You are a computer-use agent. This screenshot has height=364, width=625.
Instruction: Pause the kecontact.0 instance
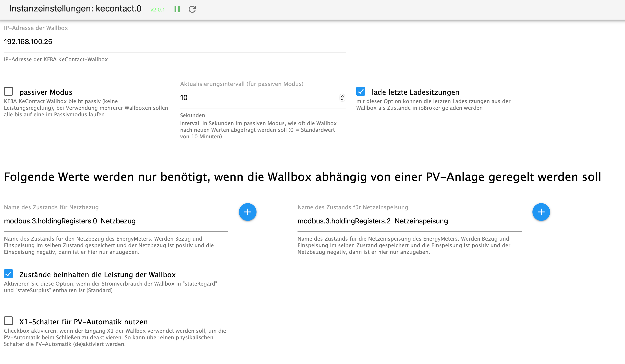coord(177,9)
